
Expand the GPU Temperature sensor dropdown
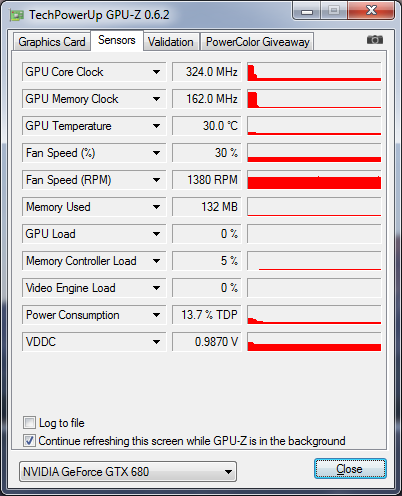pos(156,126)
